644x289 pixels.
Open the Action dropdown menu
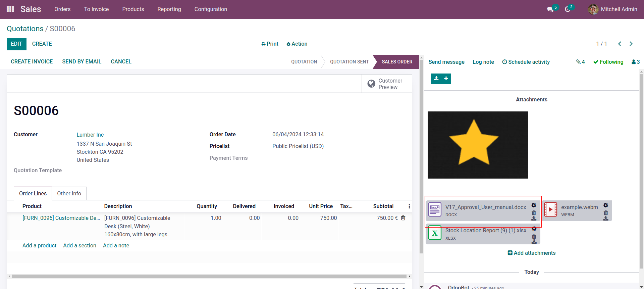click(x=297, y=44)
